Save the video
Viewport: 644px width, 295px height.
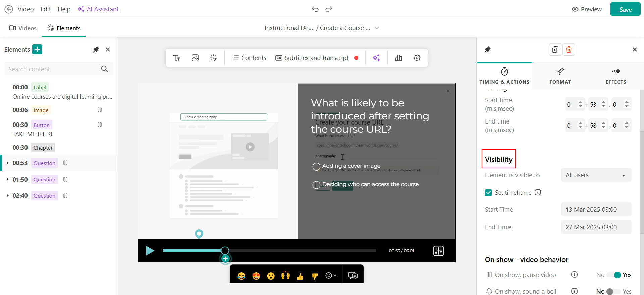pos(626,9)
